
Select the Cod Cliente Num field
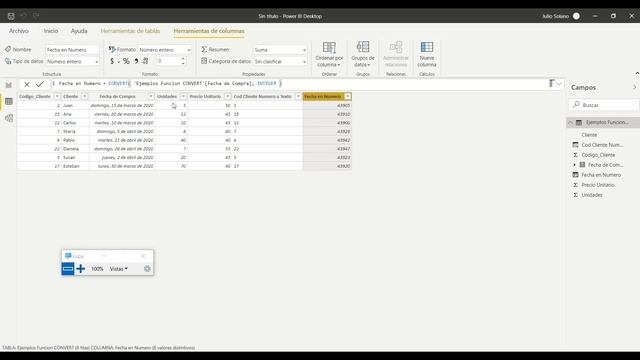pos(602,145)
